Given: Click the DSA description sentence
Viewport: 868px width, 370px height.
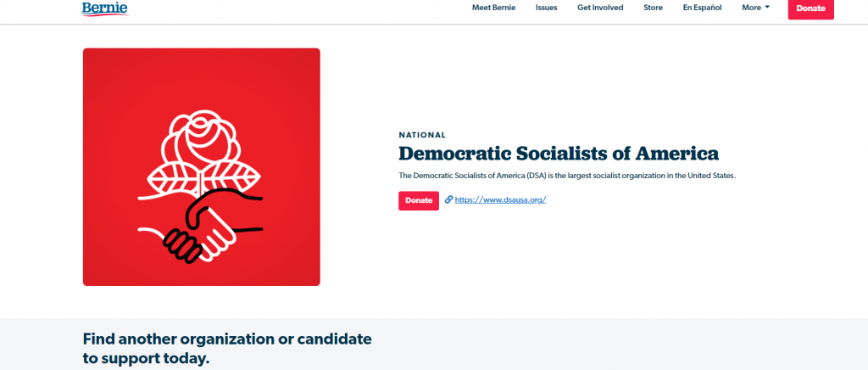Looking at the screenshot, I should click(566, 176).
